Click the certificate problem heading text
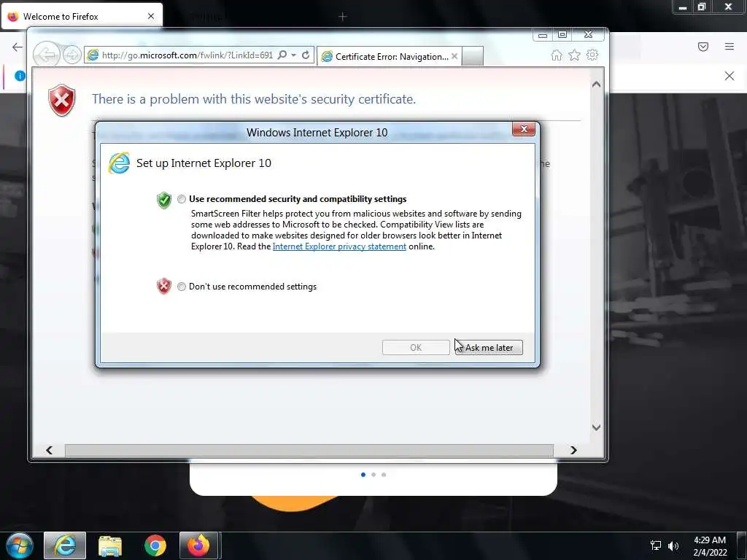The image size is (747, 560). pyautogui.click(x=254, y=99)
